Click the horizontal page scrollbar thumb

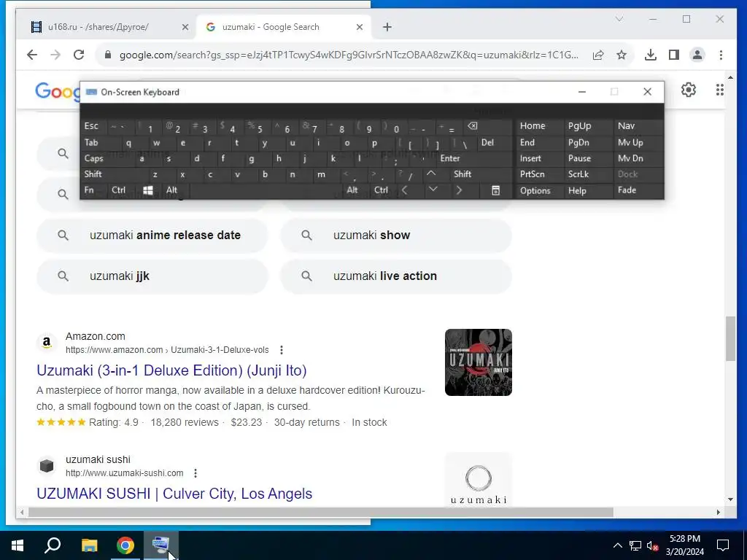(321, 513)
